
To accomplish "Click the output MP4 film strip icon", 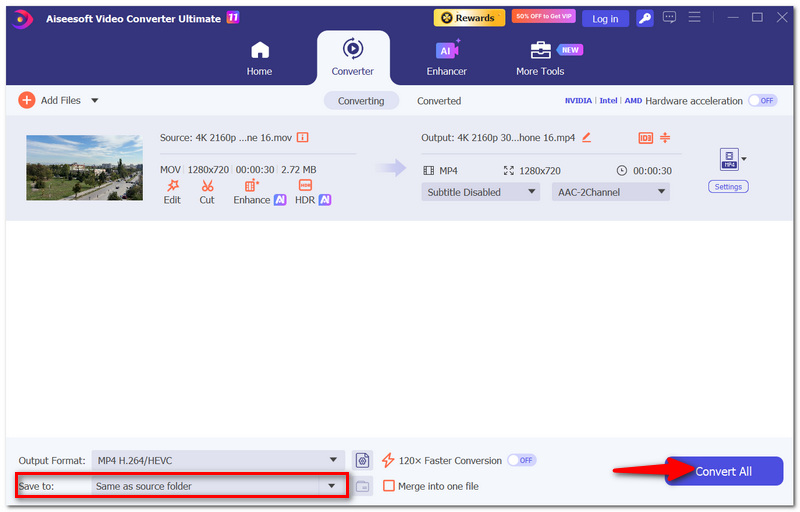I will [x=429, y=171].
